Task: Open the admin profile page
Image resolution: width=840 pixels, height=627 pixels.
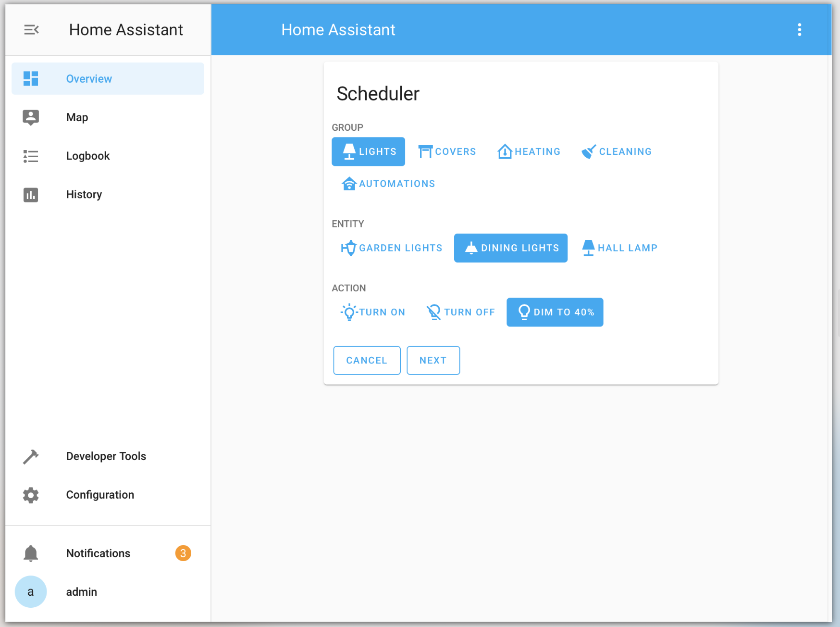Action: (x=108, y=592)
